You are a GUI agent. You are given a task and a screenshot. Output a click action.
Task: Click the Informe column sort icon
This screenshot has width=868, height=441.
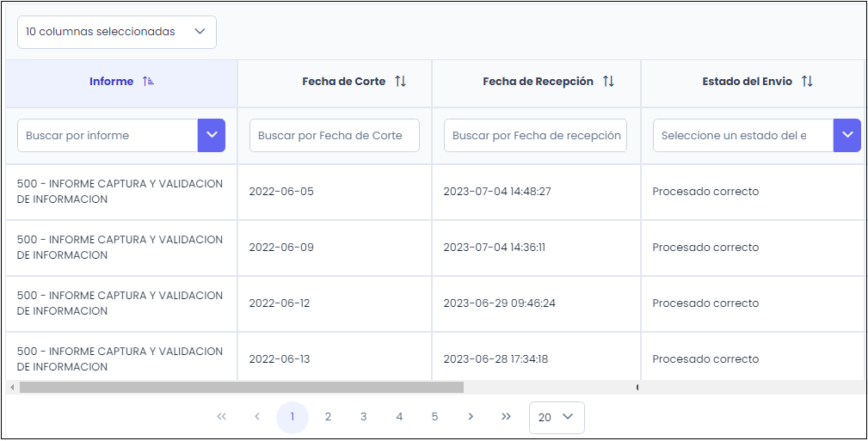pyautogui.click(x=149, y=82)
